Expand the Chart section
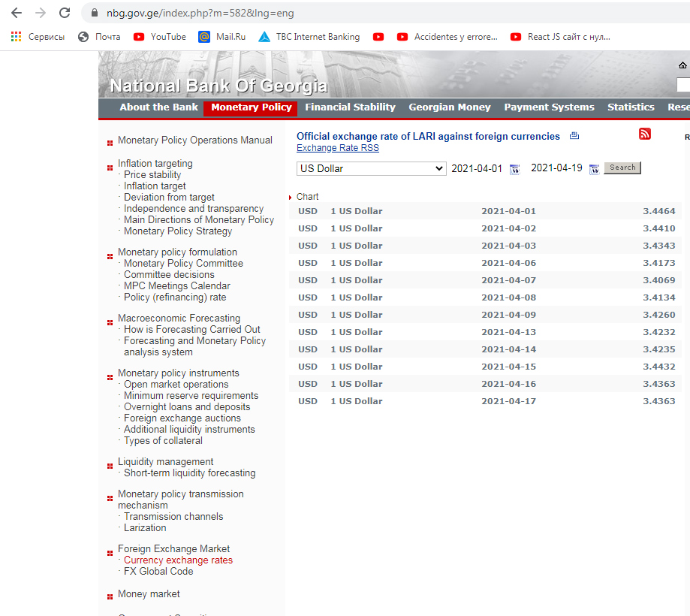 tap(307, 197)
